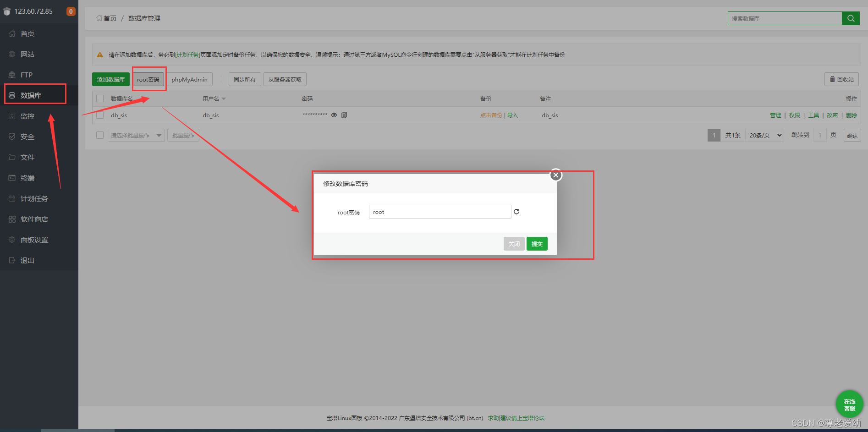Click the server IP 123.60.72.85 header
The width and height of the screenshot is (868, 432).
[x=33, y=11]
